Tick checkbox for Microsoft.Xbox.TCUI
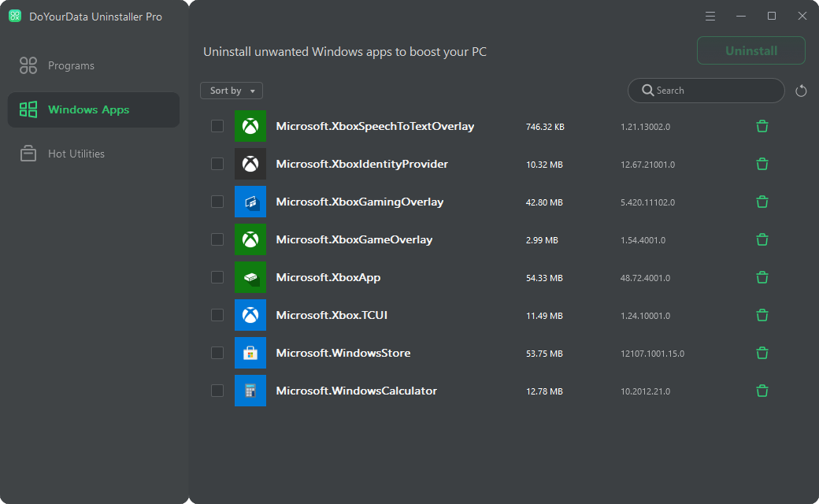The image size is (819, 504). point(217,315)
